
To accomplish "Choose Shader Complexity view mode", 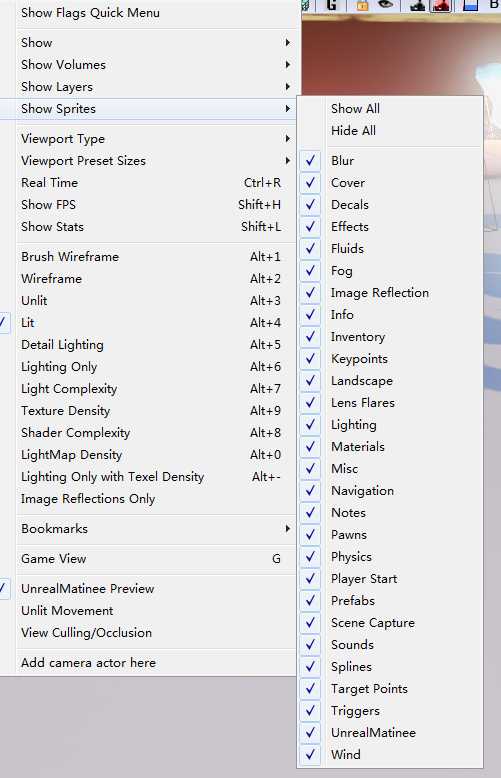I will pyautogui.click(x=156, y=433).
